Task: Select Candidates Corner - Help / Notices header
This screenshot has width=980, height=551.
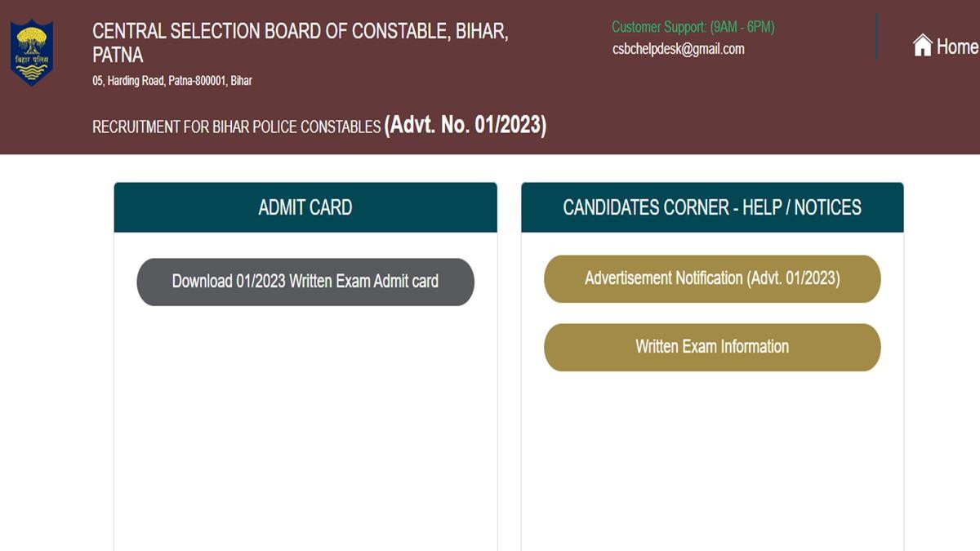Action: (x=712, y=207)
